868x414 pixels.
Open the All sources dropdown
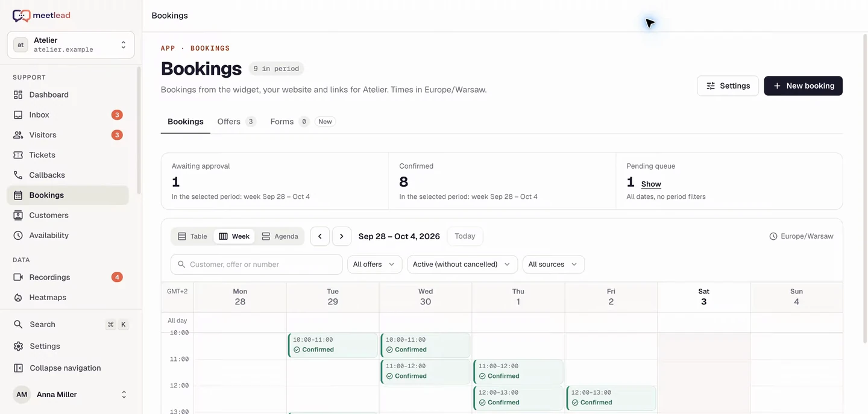553,265
